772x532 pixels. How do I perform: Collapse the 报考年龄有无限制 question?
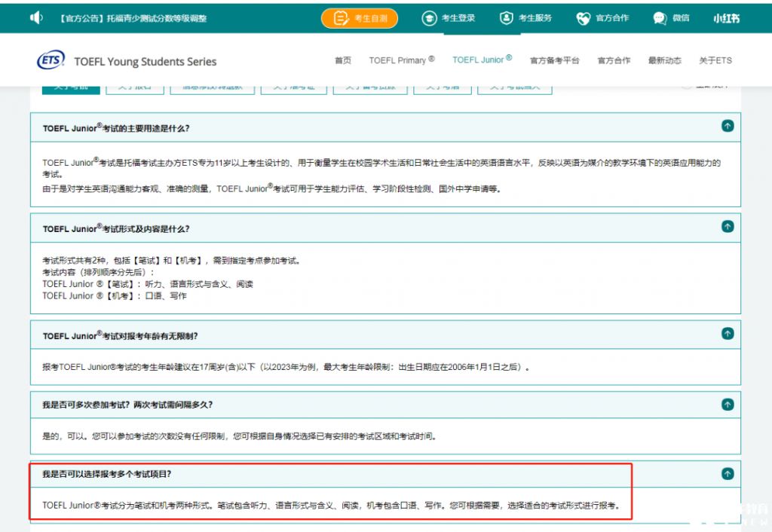pos(728,334)
